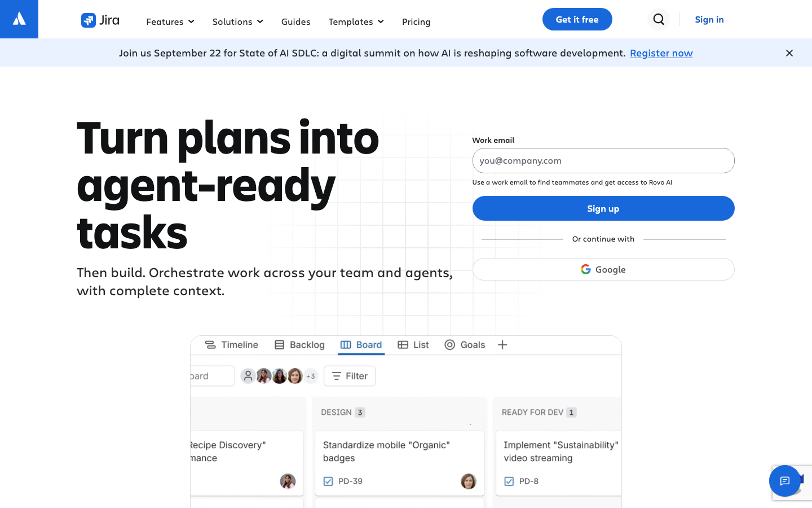812x508 pixels.
Task: Open the Filter button
Action: pos(350,376)
